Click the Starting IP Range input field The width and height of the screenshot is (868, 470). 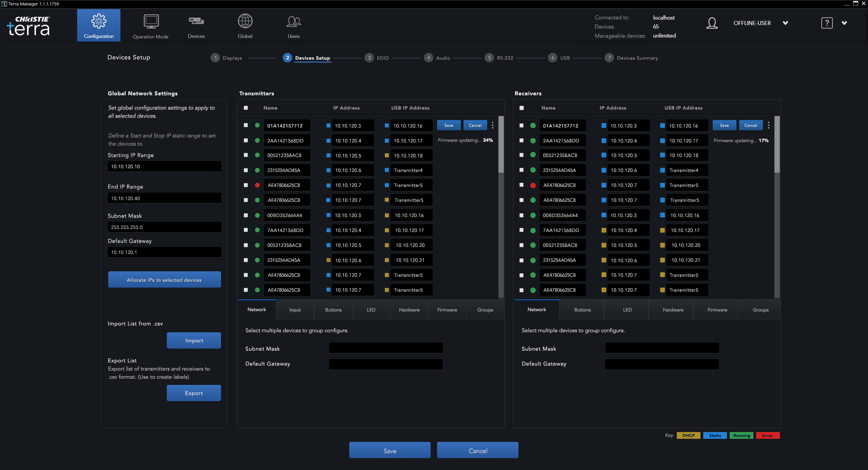(164, 166)
